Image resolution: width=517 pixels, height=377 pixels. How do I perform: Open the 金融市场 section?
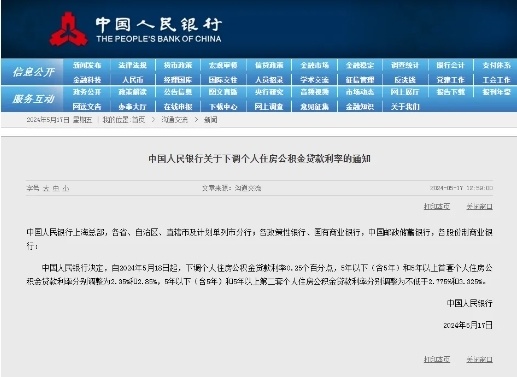point(314,65)
